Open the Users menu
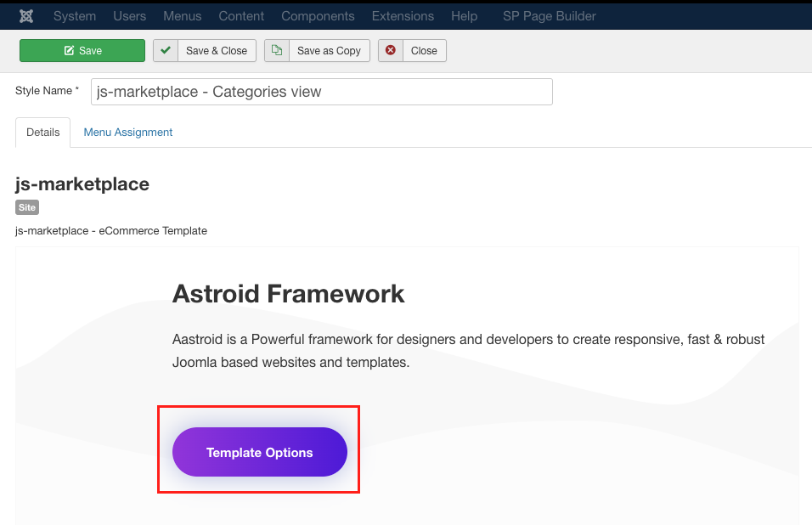This screenshot has height=525, width=812. (129, 16)
